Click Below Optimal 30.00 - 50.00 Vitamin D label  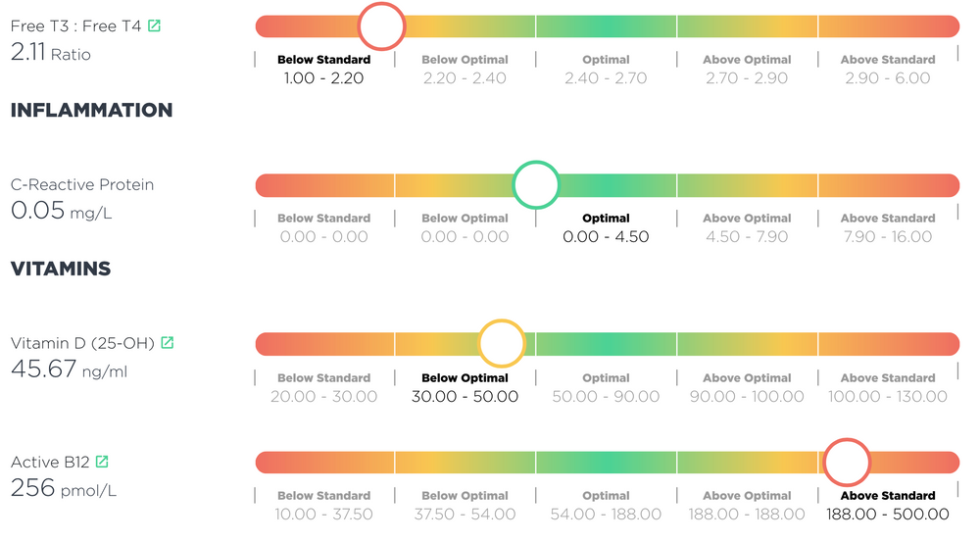click(465, 387)
